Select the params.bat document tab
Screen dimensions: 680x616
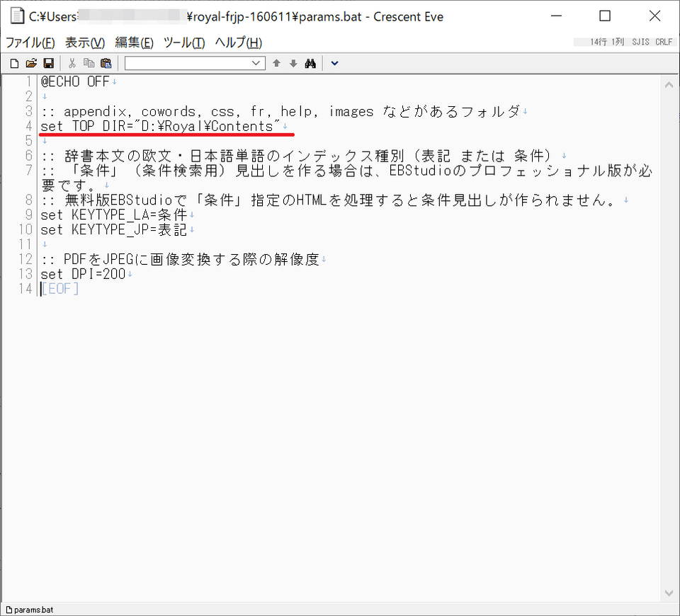click(x=30, y=609)
